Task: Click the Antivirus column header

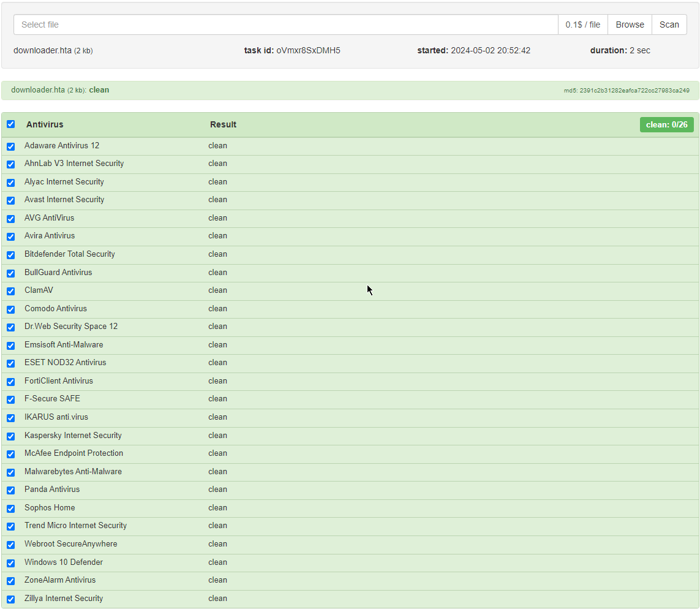Action: click(45, 124)
